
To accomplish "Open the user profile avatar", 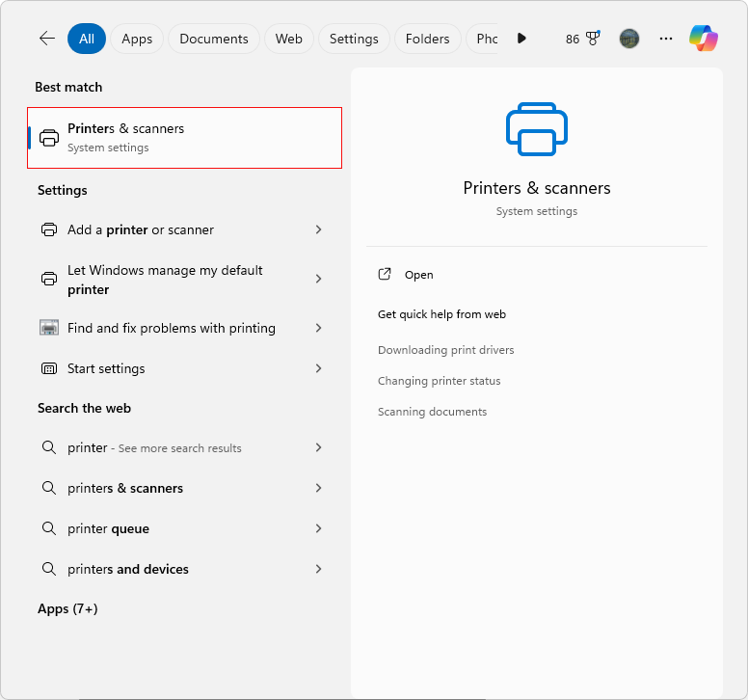I will [628, 39].
